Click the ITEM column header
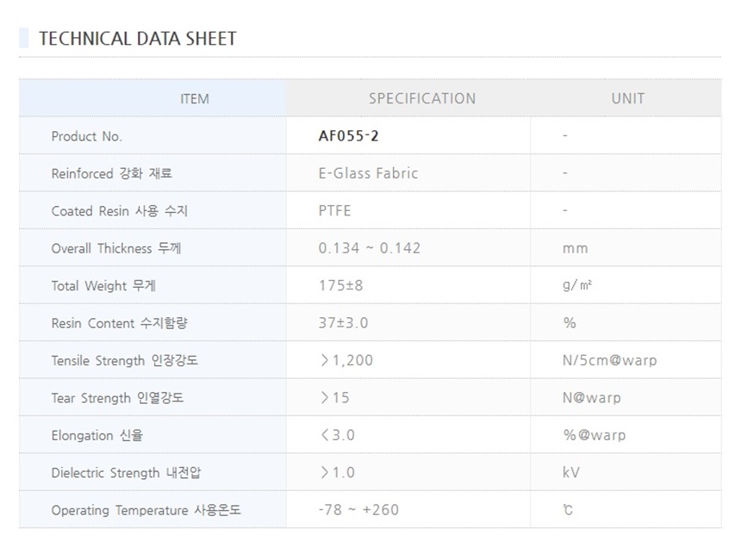 (x=195, y=99)
